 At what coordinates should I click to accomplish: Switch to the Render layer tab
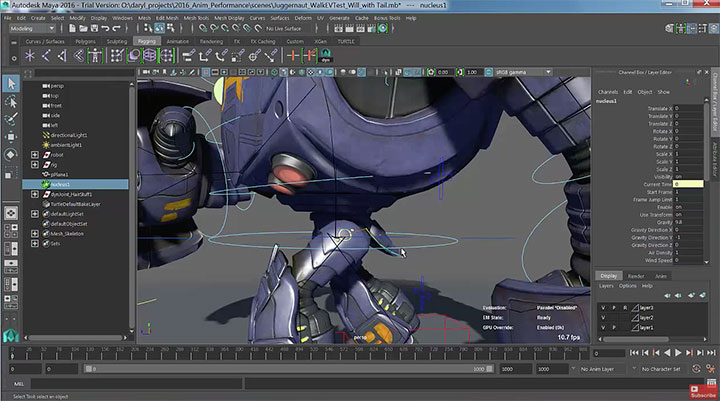(x=636, y=276)
